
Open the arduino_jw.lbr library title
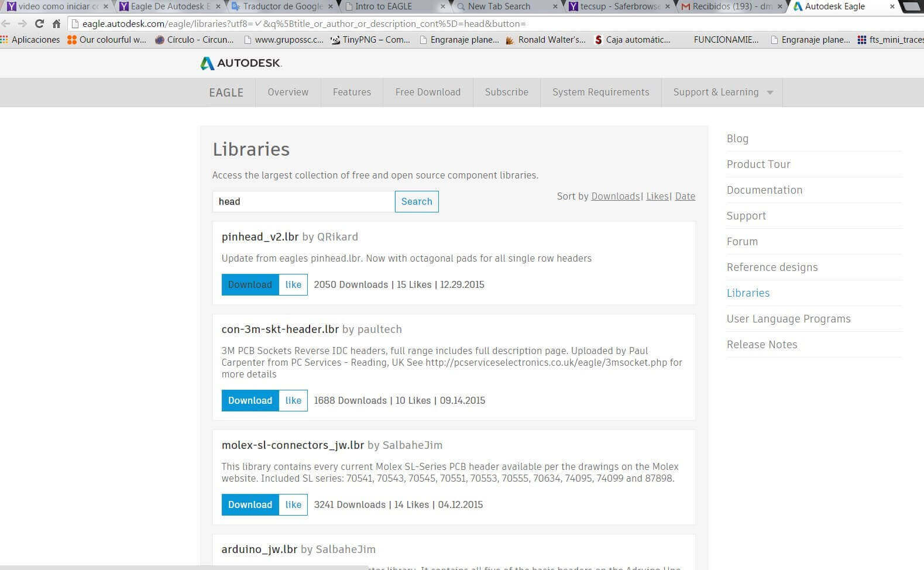(259, 550)
